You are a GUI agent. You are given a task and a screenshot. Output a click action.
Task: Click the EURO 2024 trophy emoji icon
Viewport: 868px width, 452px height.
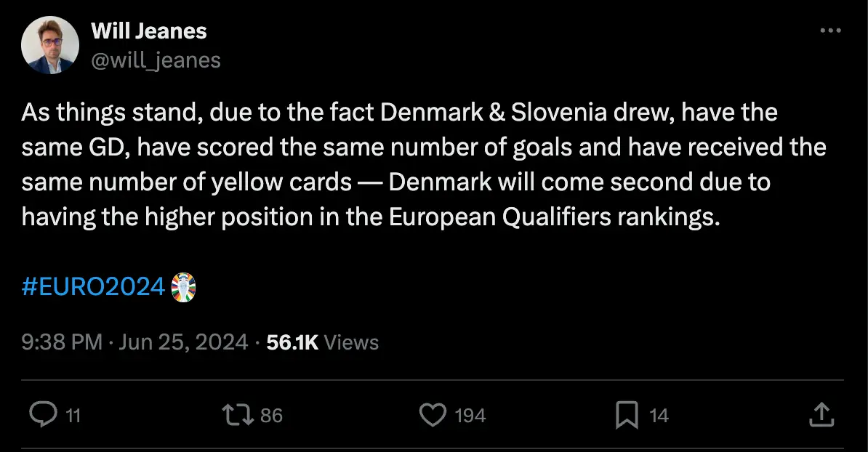(x=183, y=287)
